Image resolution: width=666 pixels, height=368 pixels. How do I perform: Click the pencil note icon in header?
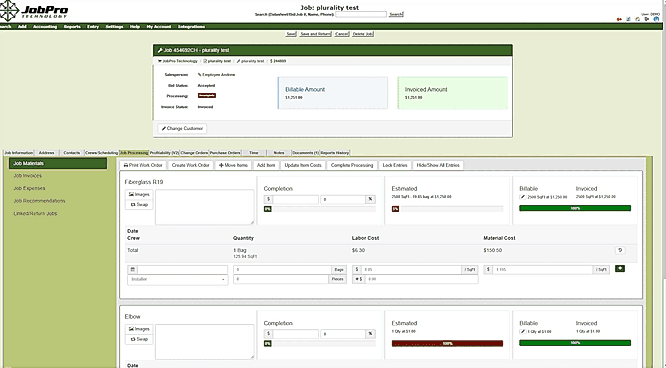pyautogui.click(x=628, y=19)
